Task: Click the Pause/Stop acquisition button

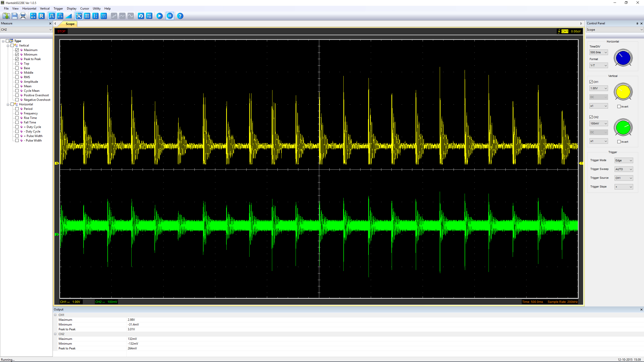Action: (170, 16)
